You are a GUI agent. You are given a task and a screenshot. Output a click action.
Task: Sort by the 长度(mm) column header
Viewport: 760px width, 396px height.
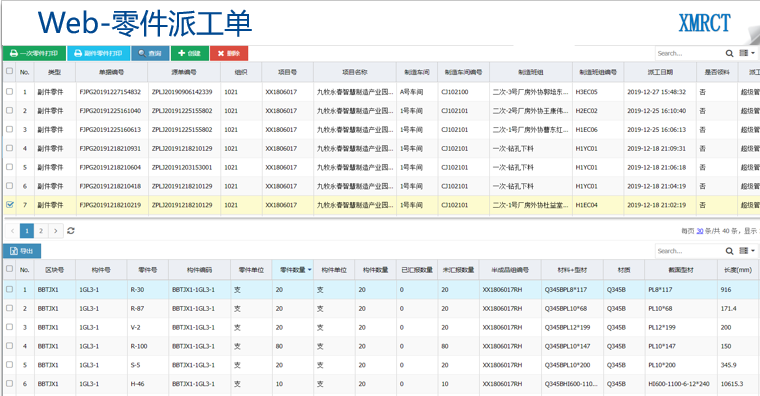738,270
